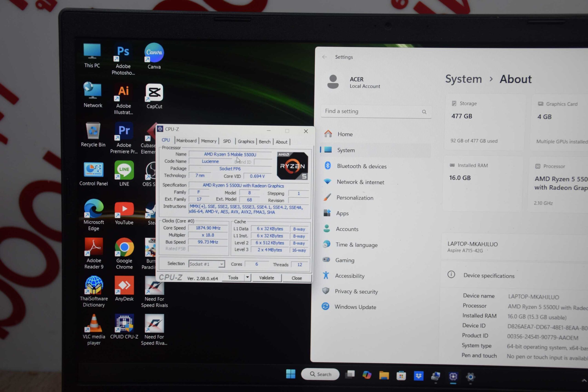Click the Installed RAM 16.0 GB card
This screenshot has height=392, width=588.
click(483, 184)
